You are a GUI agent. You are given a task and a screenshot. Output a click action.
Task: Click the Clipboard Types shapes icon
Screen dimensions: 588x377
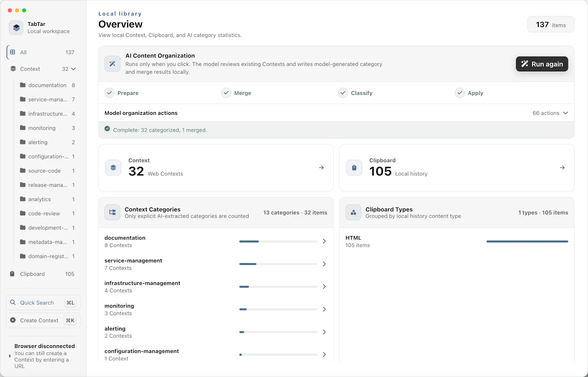tap(353, 212)
